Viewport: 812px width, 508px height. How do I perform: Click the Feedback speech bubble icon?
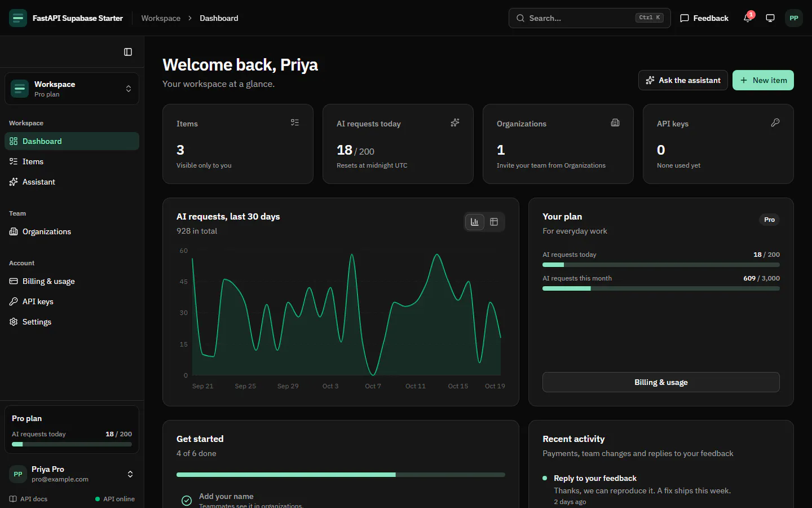point(685,18)
